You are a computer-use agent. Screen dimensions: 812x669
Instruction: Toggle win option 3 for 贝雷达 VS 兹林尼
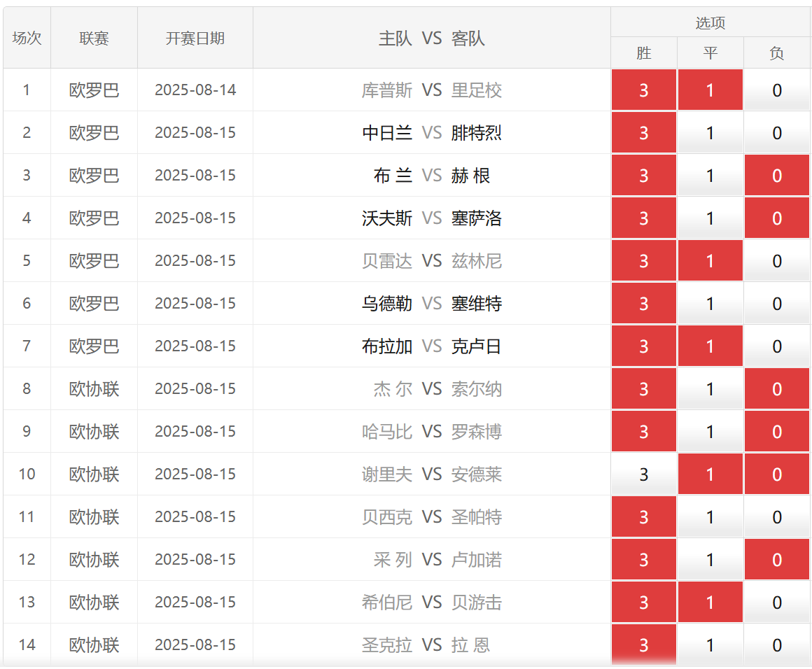click(644, 260)
